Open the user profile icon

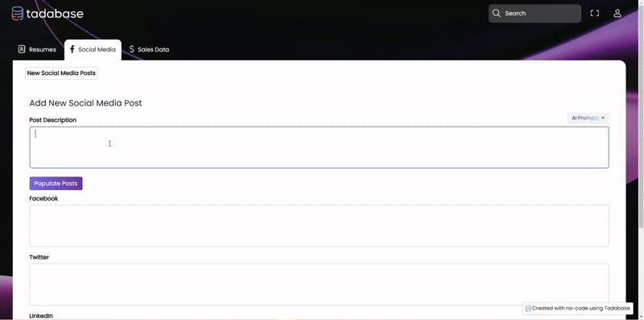[x=617, y=13]
